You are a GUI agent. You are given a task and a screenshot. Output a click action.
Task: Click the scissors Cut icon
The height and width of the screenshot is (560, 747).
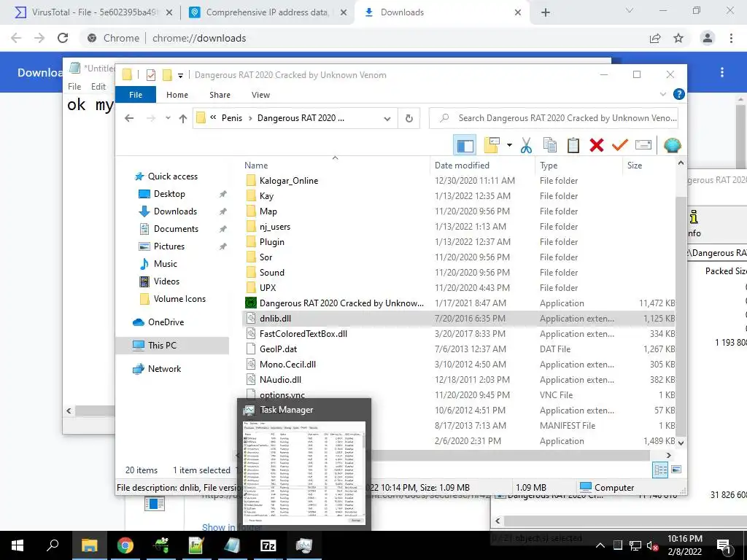click(526, 145)
